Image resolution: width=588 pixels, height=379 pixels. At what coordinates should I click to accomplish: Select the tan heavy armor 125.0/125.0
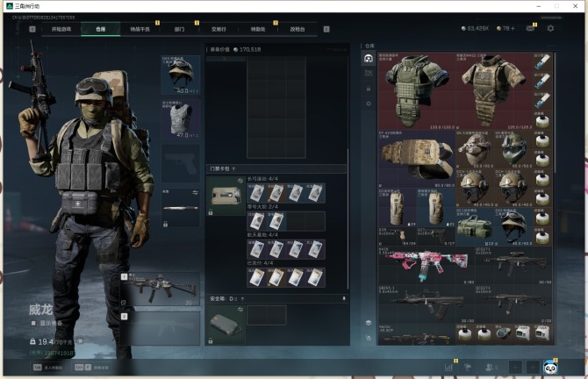(495, 91)
